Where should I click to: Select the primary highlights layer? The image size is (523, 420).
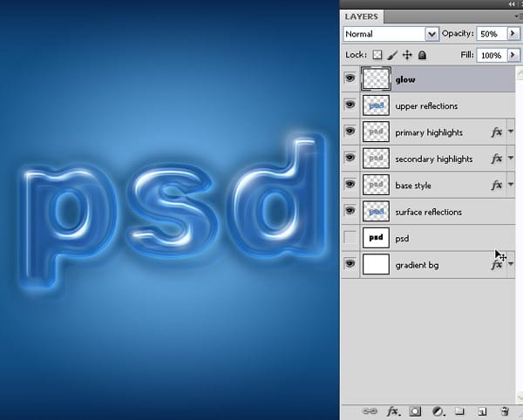click(x=428, y=132)
